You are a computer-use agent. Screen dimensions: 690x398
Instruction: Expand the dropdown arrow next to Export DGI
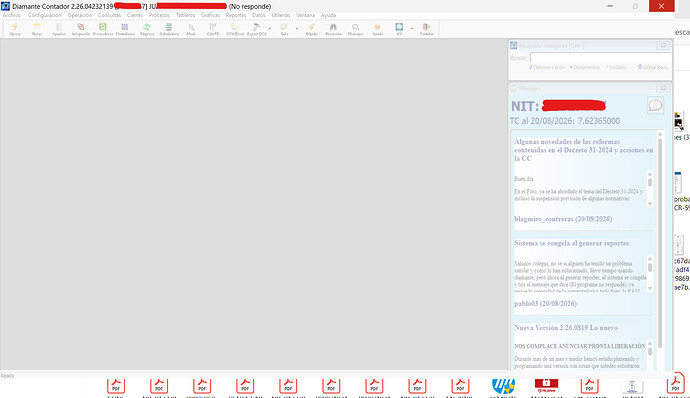tap(270, 29)
